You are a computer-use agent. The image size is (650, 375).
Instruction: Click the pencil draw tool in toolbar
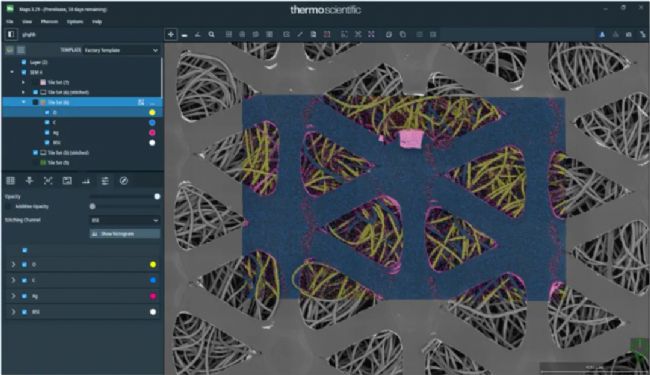coord(300,34)
